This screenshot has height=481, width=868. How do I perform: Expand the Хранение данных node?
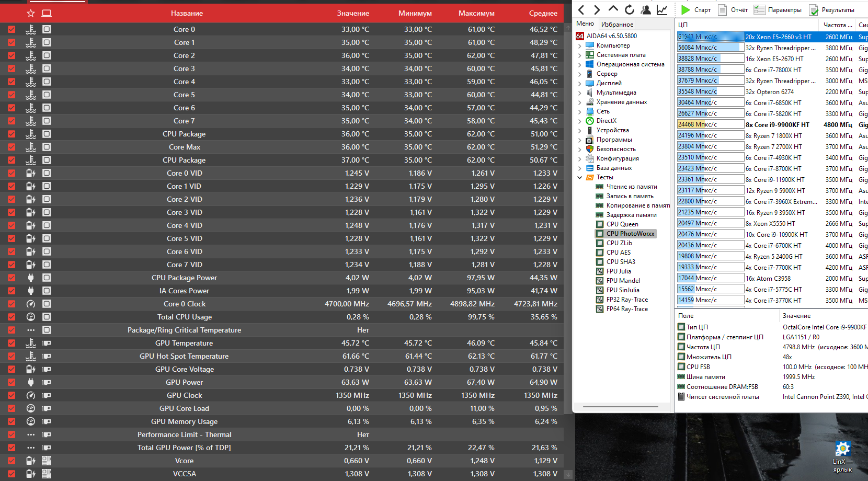[579, 102]
